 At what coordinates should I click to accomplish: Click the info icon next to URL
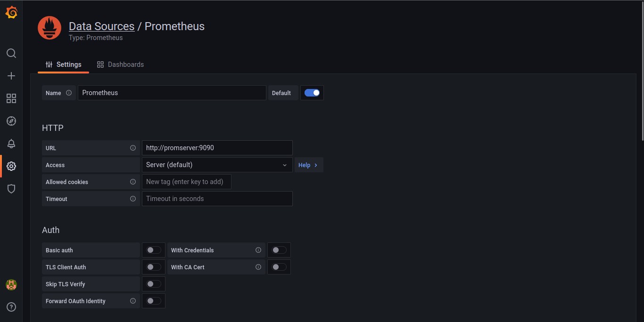coord(133,148)
